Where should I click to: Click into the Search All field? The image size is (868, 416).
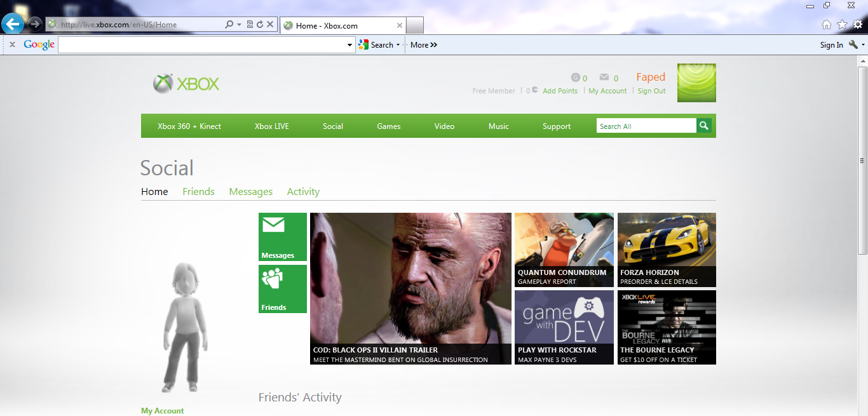click(646, 126)
